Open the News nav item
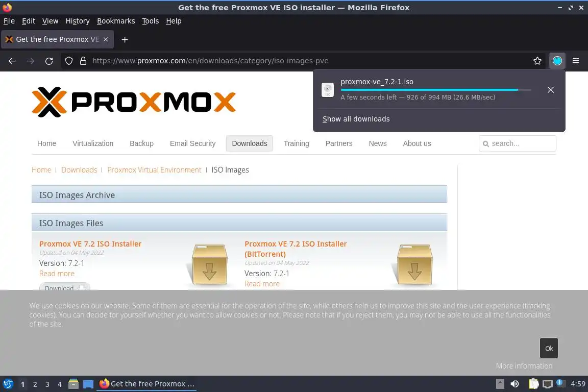The height and width of the screenshot is (392, 588). pyautogui.click(x=378, y=143)
